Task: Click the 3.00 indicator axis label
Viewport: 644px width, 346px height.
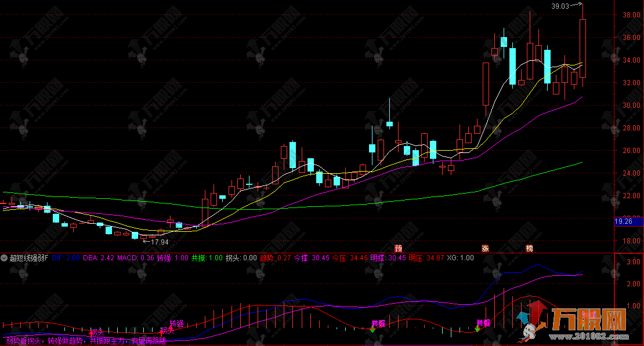Action: 634,261
